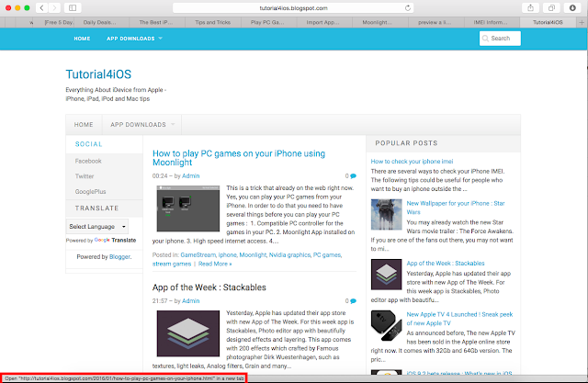Click the Apple TV thumbnail in Popular Posts
The width and height of the screenshot is (588, 383).
(x=386, y=326)
